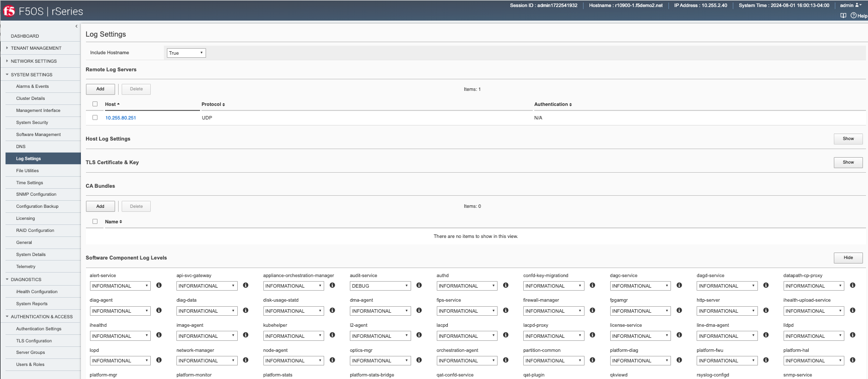Viewport: 868px width, 379px height.
Task: Open the documentation book icon
Action: pyautogui.click(x=843, y=16)
